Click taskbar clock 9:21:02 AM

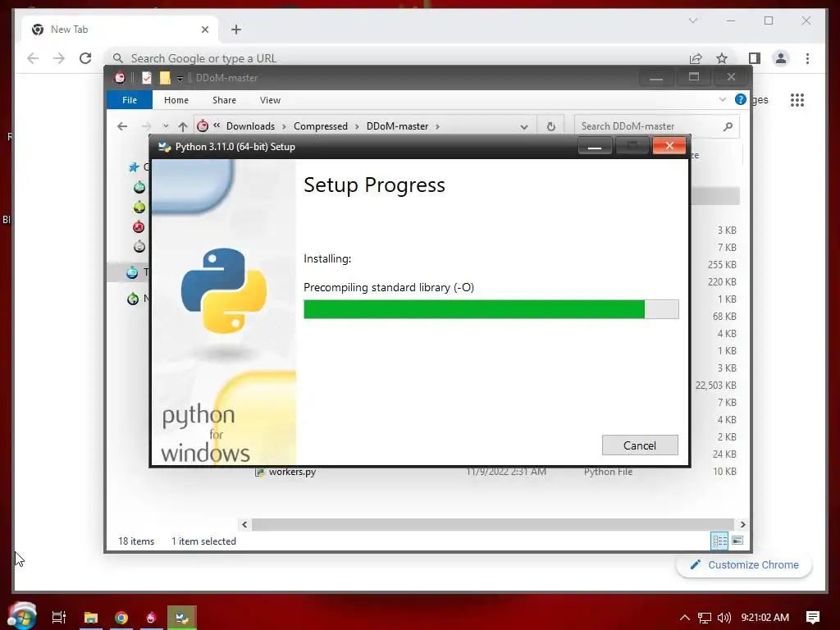765,617
